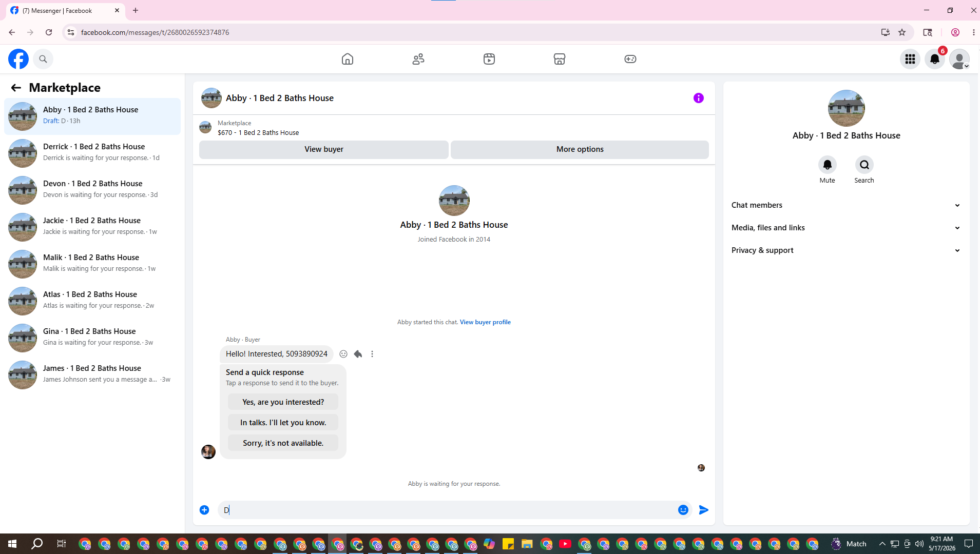This screenshot has height=554, width=980.
Task: Send quick response "Sorry, it's not available."
Action: [x=283, y=443]
